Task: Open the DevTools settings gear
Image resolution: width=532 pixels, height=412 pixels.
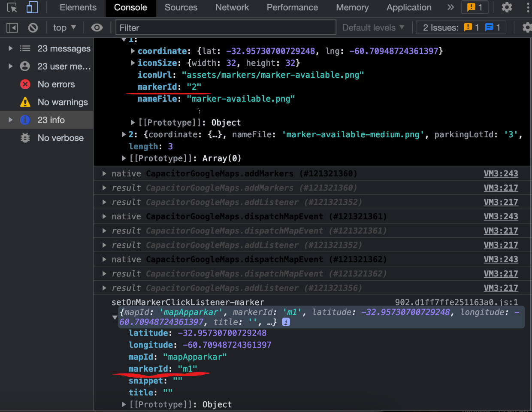Action: [x=507, y=7]
